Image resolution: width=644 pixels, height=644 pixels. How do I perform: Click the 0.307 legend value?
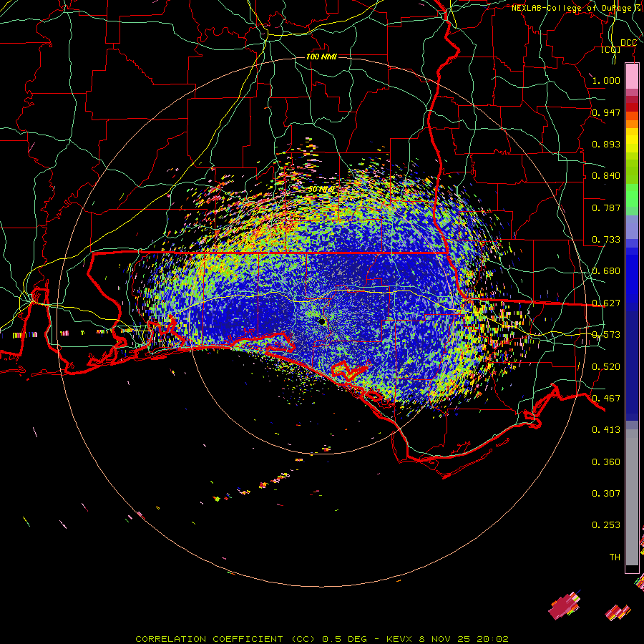[x=606, y=493]
